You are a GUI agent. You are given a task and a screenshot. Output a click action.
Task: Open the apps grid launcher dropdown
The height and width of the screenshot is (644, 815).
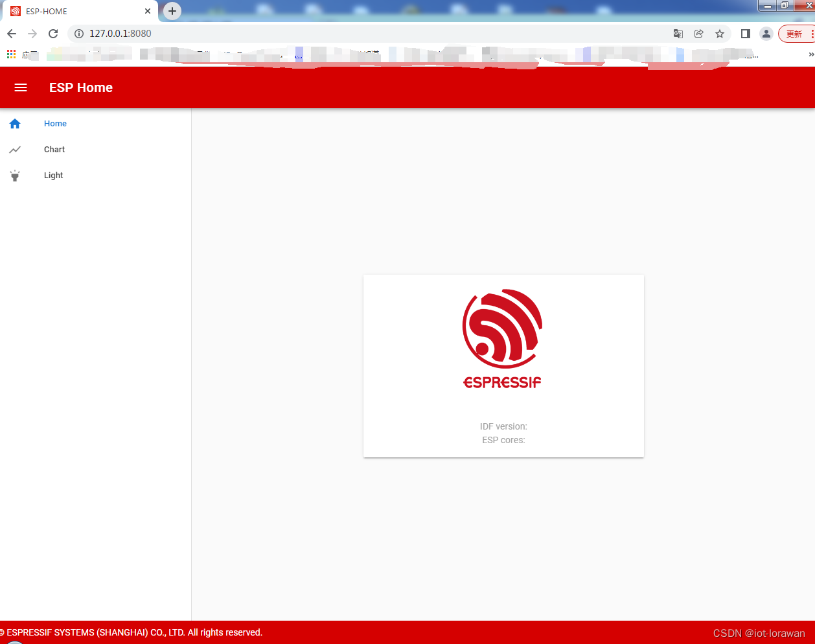[10, 54]
